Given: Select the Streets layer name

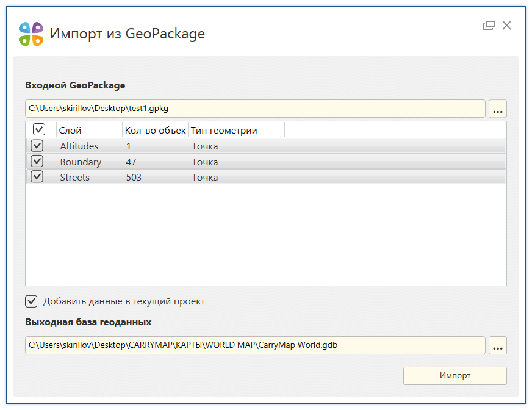Looking at the screenshot, I should tap(74, 178).
